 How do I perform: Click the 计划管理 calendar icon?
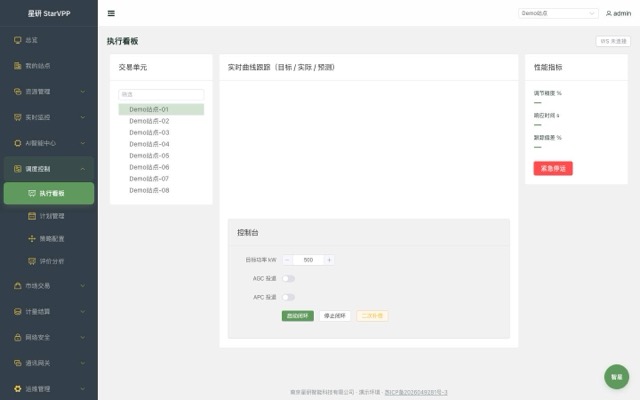(32, 216)
